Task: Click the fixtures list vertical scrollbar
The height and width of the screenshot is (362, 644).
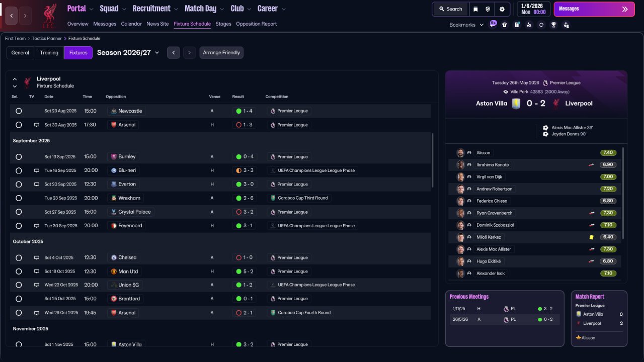Action: pyautogui.click(x=433, y=161)
